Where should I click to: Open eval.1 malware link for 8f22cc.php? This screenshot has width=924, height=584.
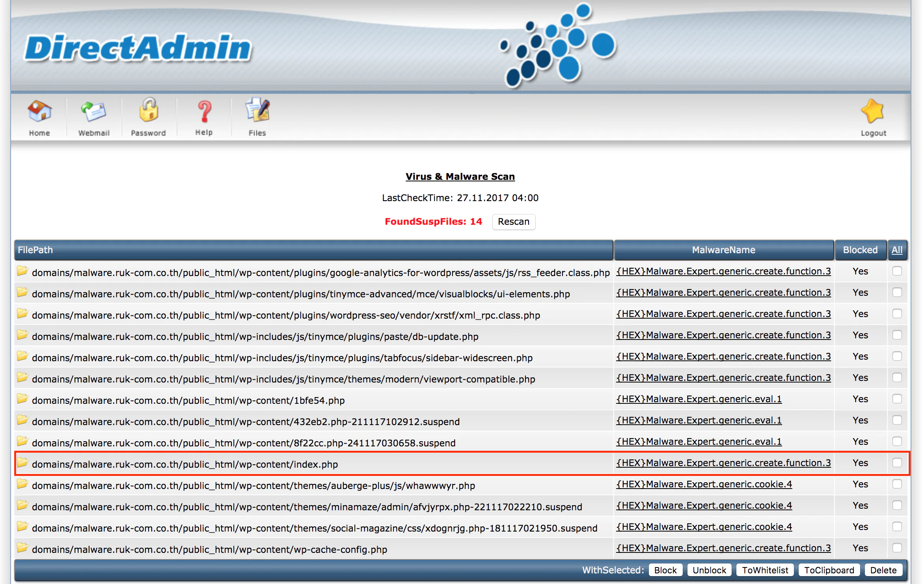(699, 442)
